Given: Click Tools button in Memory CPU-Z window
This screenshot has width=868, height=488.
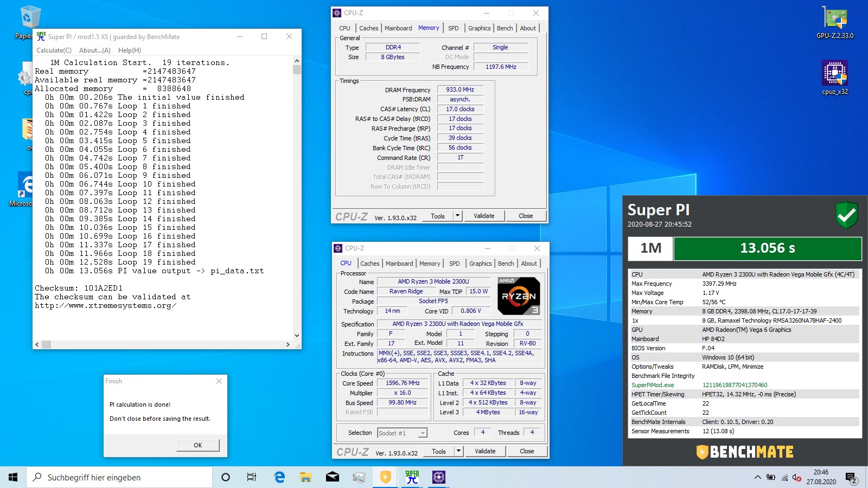Looking at the screenshot, I should 438,216.
